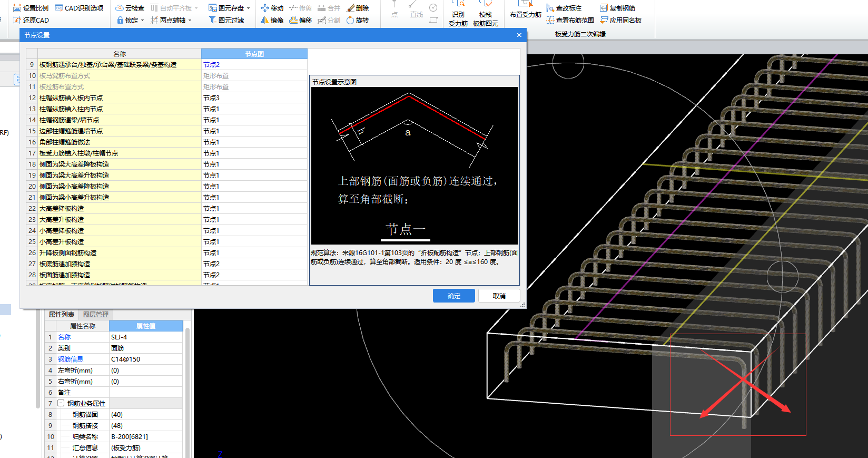This screenshot has height=458, width=868.
Task: Select the 偏移 offset tool
Action: point(301,20)
